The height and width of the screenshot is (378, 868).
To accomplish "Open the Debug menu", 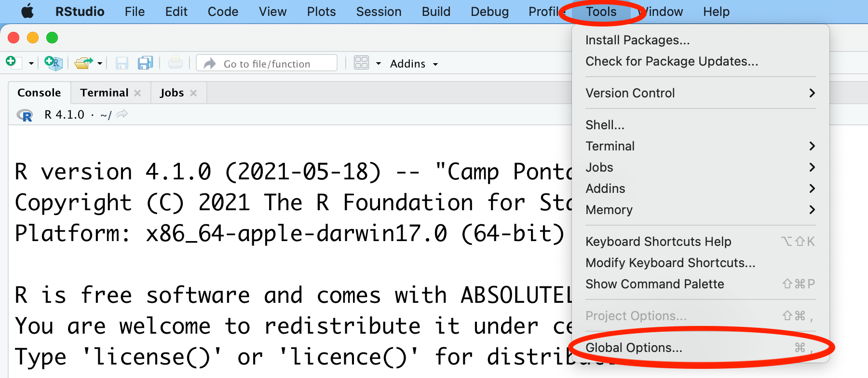I will (x=489, y=12).
